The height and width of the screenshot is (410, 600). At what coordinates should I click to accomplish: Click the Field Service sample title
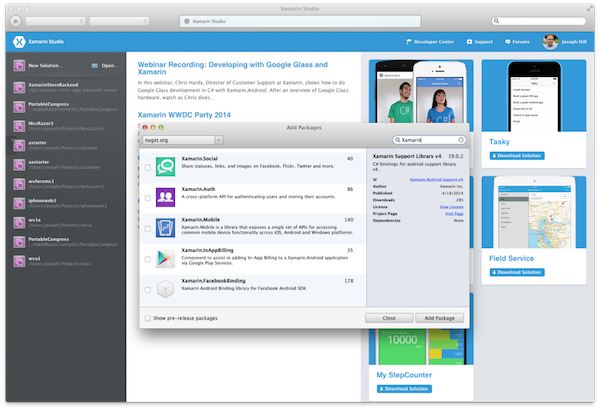(x=511, y=258)
